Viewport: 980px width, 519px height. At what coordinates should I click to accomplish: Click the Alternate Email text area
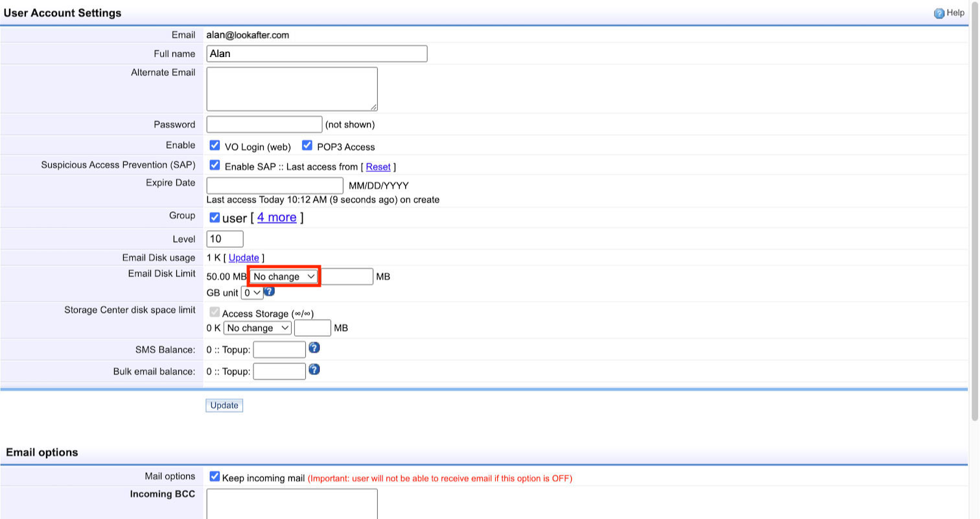click(x=292, y=89)
